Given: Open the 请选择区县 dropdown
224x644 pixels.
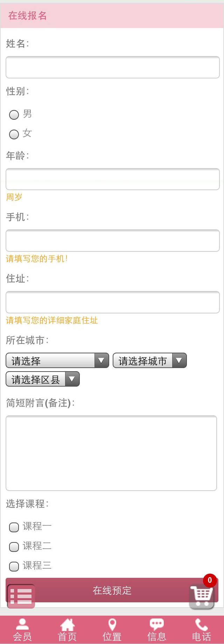Looking at the screenshot, I should 43,379.
